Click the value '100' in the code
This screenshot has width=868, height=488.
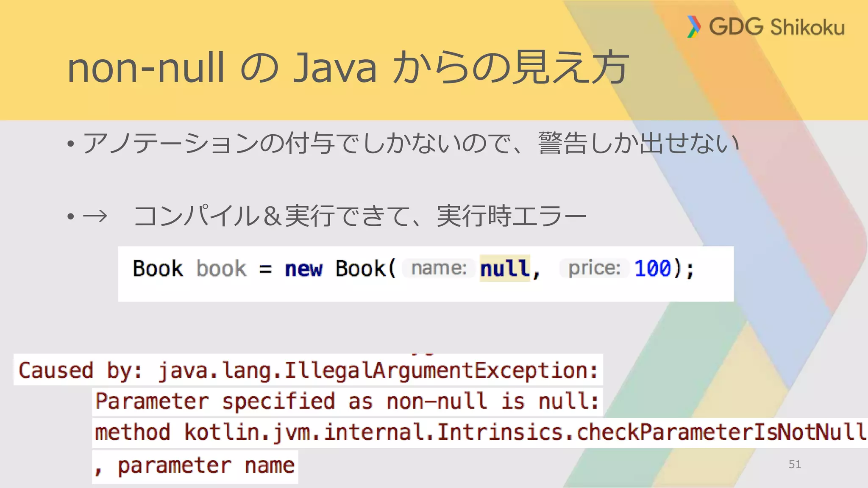[653, 269]
